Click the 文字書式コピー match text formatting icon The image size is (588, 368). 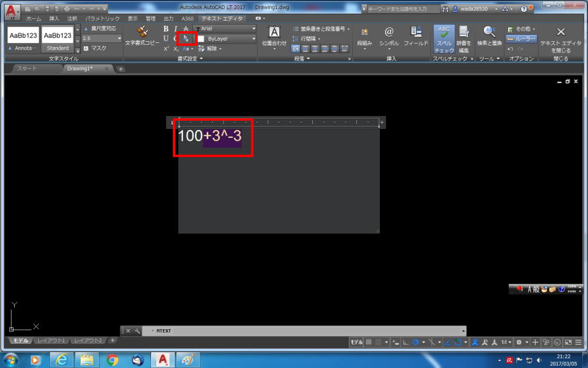(142, 36)
